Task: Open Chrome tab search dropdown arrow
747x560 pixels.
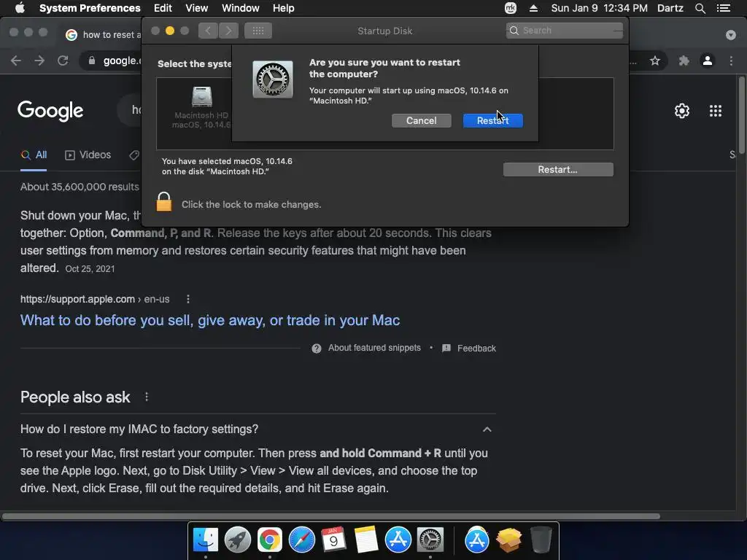Action: 731,35
